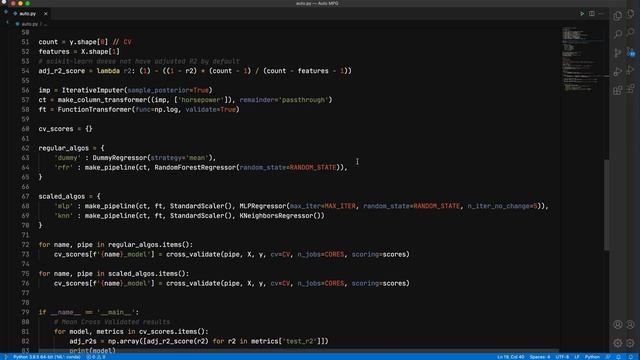Click 'MLPRegressor' on line 68
The image size is (640, 360).
click(263, 206)
